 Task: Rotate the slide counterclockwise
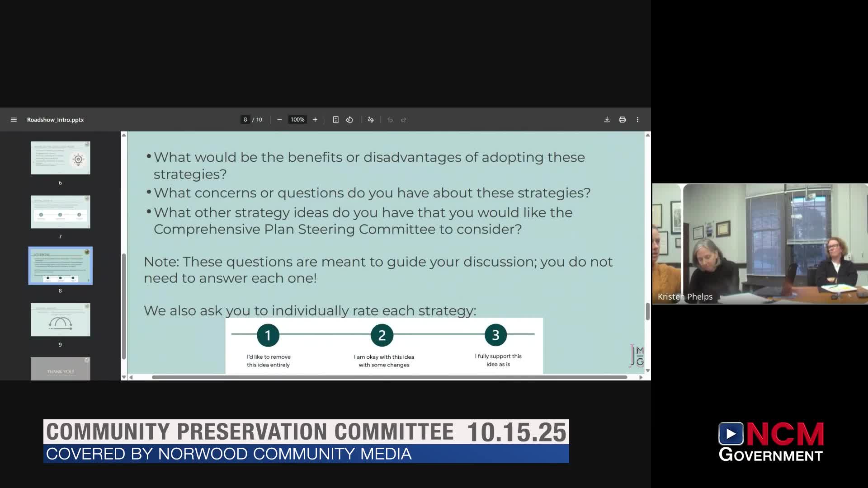(x=349, y=119)
